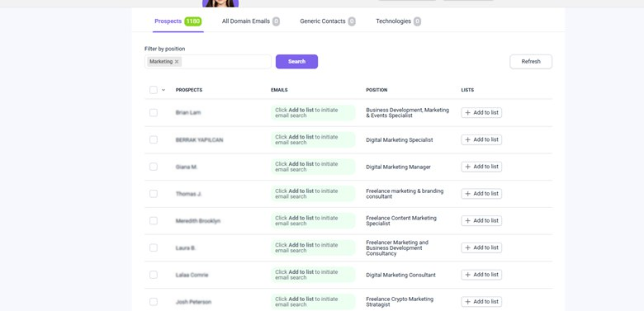The image size is (644, 311).
Task: Select Thomas J. row checkbox
Action: click(154, 194)
